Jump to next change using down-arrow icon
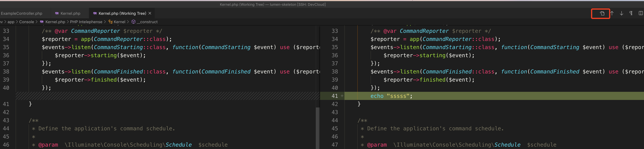Viewport: 644px width, 149px height. coord(622,13)
